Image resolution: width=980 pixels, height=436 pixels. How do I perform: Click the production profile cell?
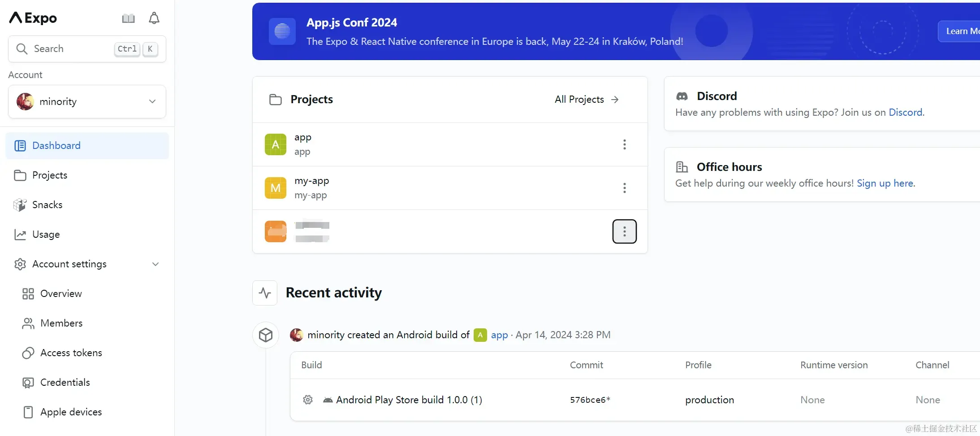click(710, 400)
